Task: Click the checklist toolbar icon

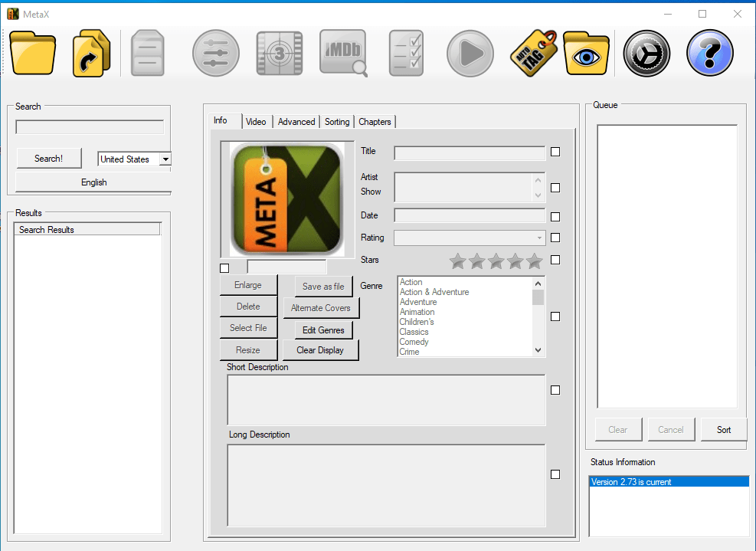Action: coord(407,53)
